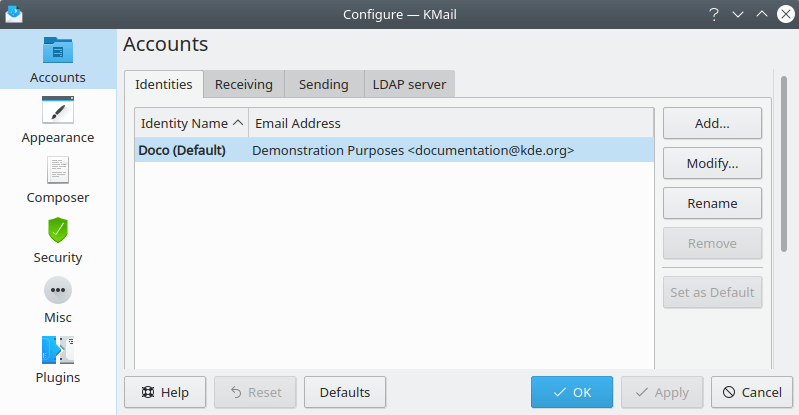Open the Composer settings section

click(58, 170)
